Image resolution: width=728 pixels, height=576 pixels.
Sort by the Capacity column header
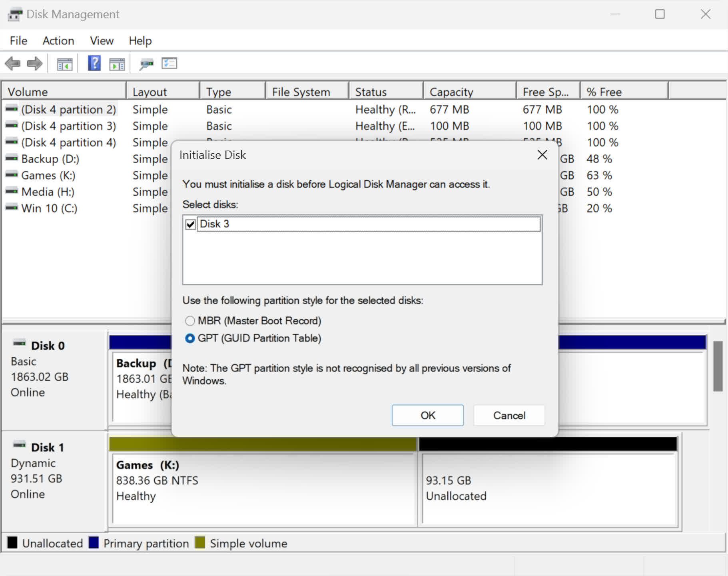click(470, 92)
